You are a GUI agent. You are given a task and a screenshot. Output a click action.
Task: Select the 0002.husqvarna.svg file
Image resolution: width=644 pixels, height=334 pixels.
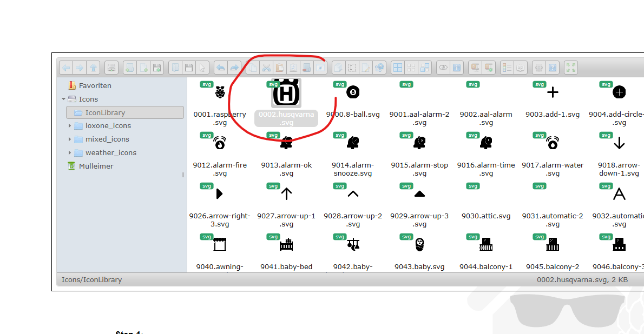coord(286,103)
